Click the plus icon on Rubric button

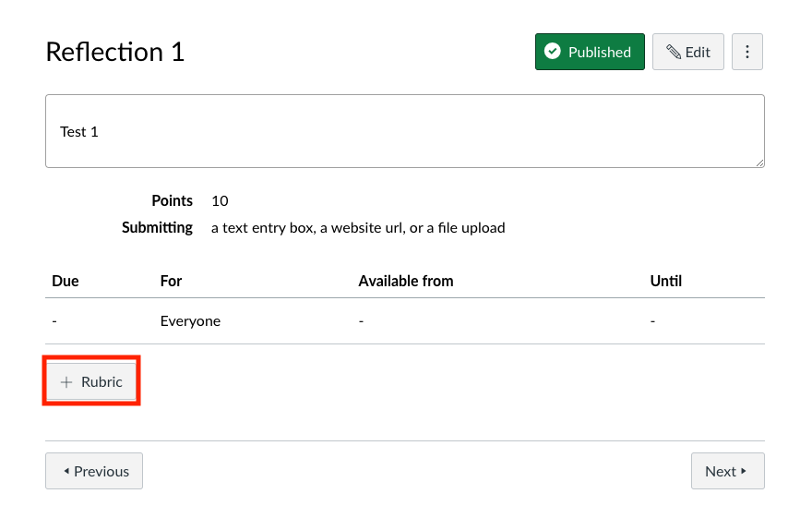[66, 382]
